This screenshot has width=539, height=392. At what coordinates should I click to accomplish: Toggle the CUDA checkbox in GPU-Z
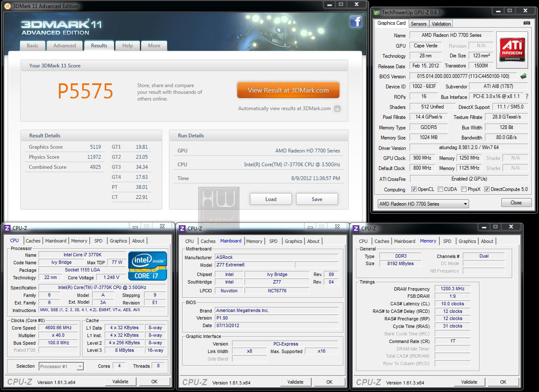440,189
